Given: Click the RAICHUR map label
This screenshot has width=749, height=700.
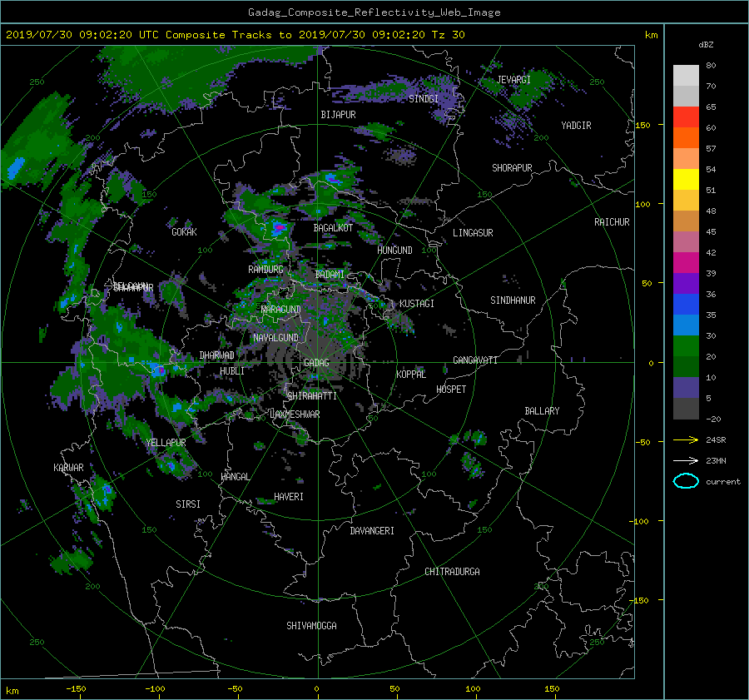Looking at the screenshot, I should tap(612, 222).
